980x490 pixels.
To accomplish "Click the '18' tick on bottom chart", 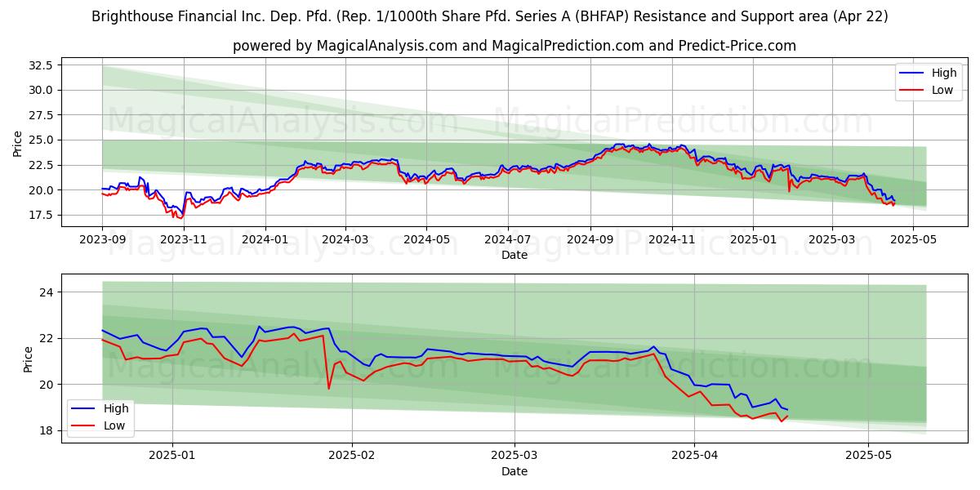I will [x=47, y=430].
